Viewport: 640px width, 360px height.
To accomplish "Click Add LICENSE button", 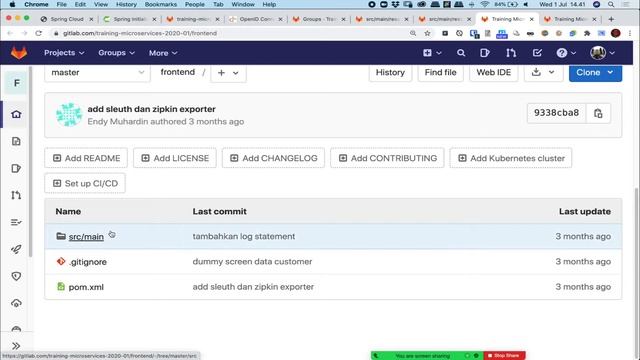I will pyautogui.click(x=175, y=158).
